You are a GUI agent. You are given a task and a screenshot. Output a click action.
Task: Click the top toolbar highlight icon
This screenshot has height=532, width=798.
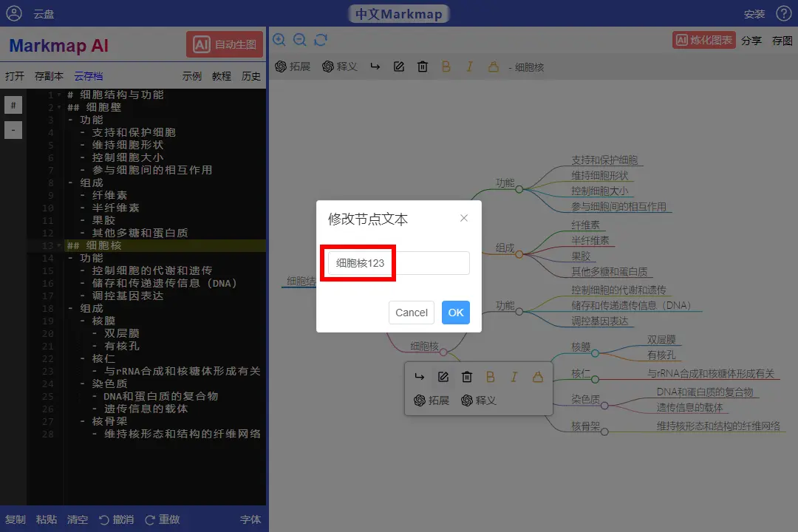click(x=494, y=66)
